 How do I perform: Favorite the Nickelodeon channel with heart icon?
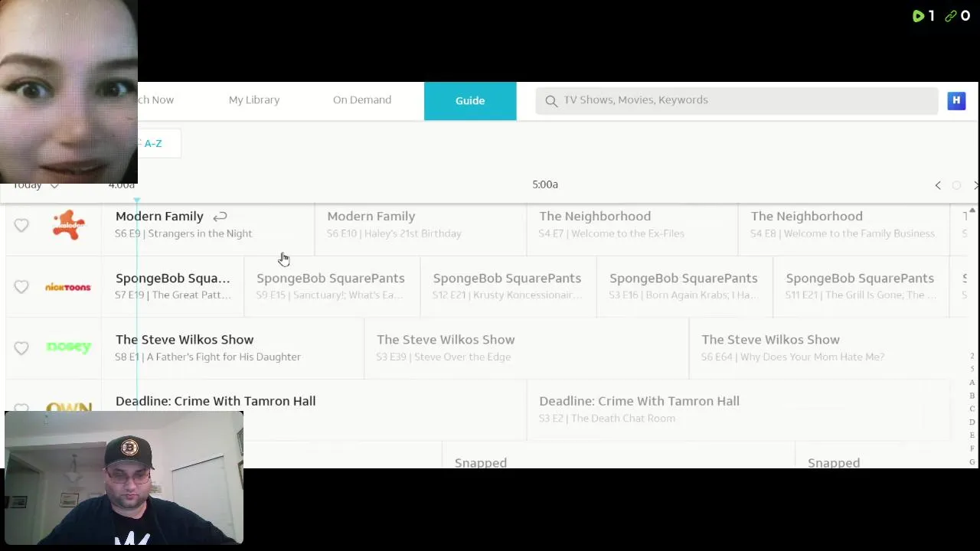[x=21, y=225]
